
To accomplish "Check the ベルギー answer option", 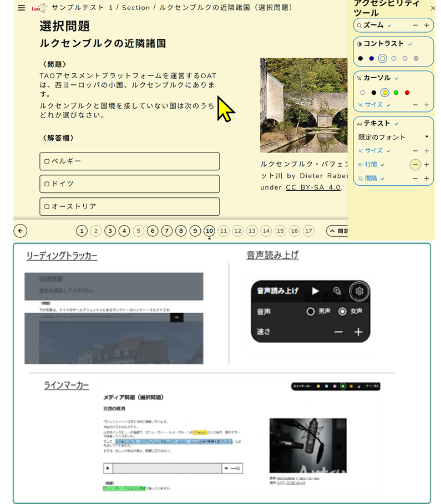I will [x=47, y=161].
